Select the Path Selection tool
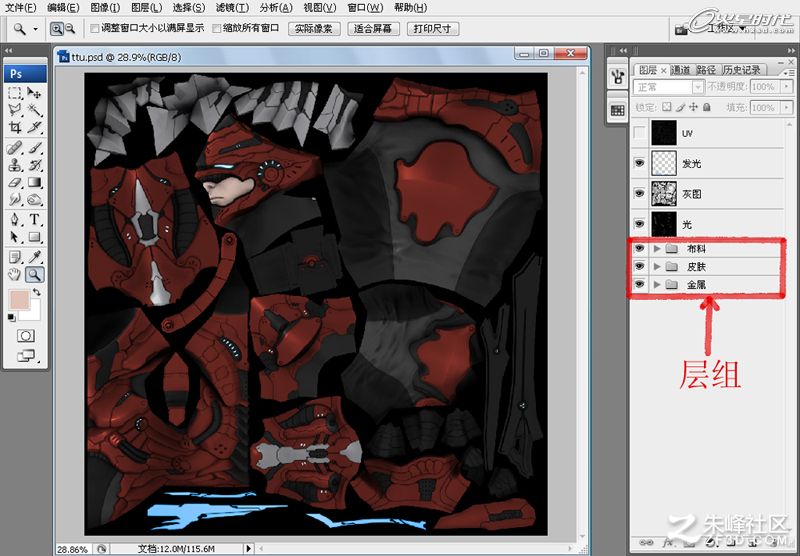Image resolution: width=800 pixels, height=556 pixels. point(15,237)
